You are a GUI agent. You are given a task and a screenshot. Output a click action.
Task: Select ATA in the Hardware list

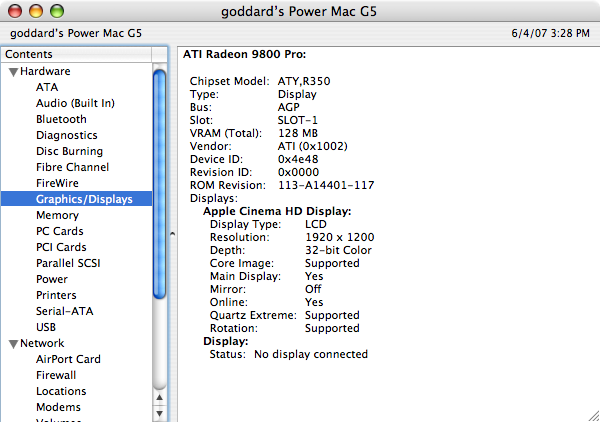point(47,87)
